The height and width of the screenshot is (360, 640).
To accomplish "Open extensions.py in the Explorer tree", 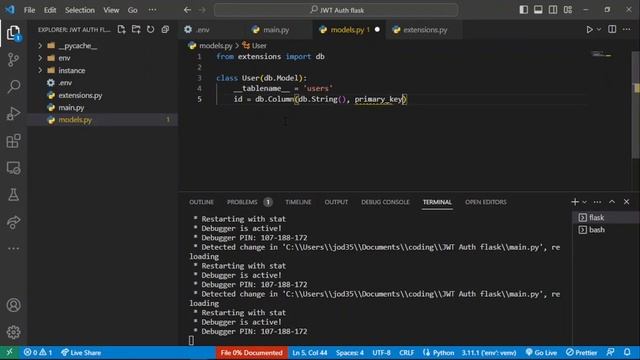I will [x=80, y=95].
